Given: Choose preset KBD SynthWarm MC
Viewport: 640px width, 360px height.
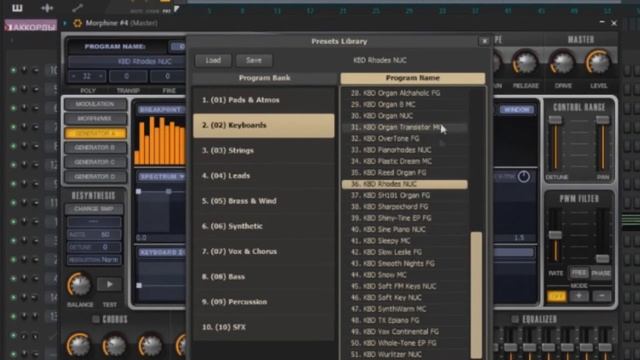Looking at the screenshot, I should [404, 309].
